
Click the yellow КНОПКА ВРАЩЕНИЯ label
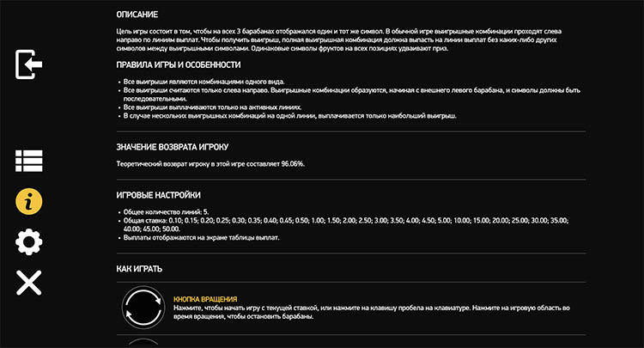(x=204, y=299)
